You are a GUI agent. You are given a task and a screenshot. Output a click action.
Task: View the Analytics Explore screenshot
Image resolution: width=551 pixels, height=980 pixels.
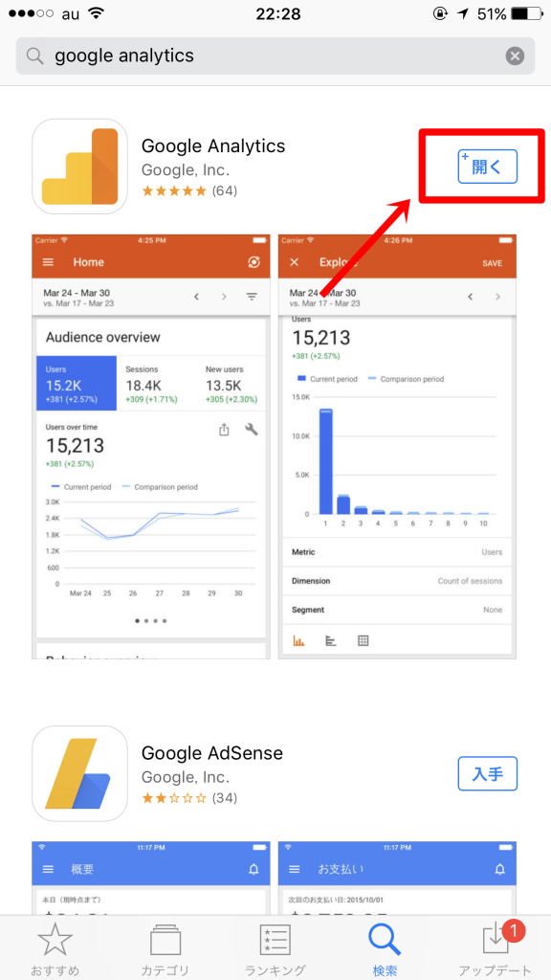pos(397,446)
